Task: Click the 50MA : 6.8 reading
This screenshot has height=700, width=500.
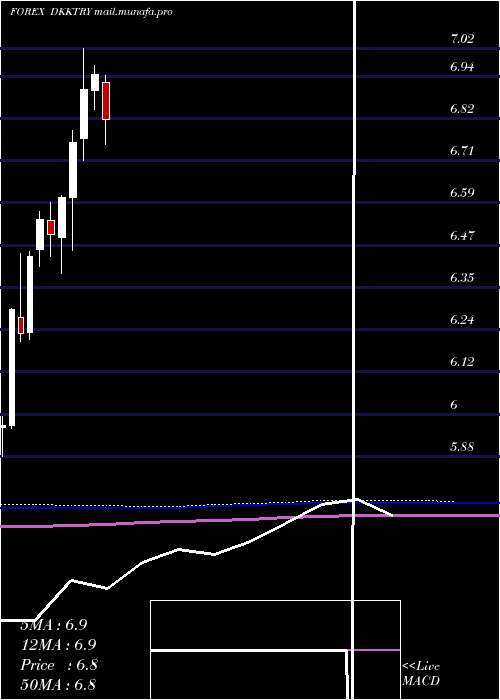Action: click(58, 684)
